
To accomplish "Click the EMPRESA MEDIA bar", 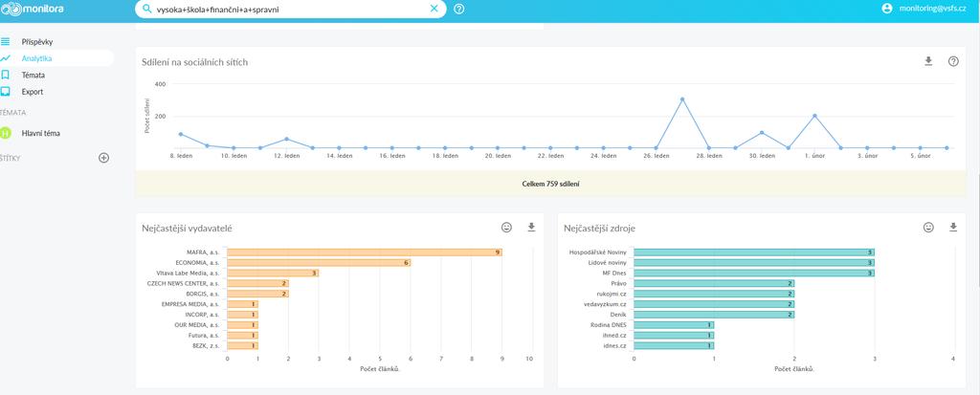I will (242, 304).
